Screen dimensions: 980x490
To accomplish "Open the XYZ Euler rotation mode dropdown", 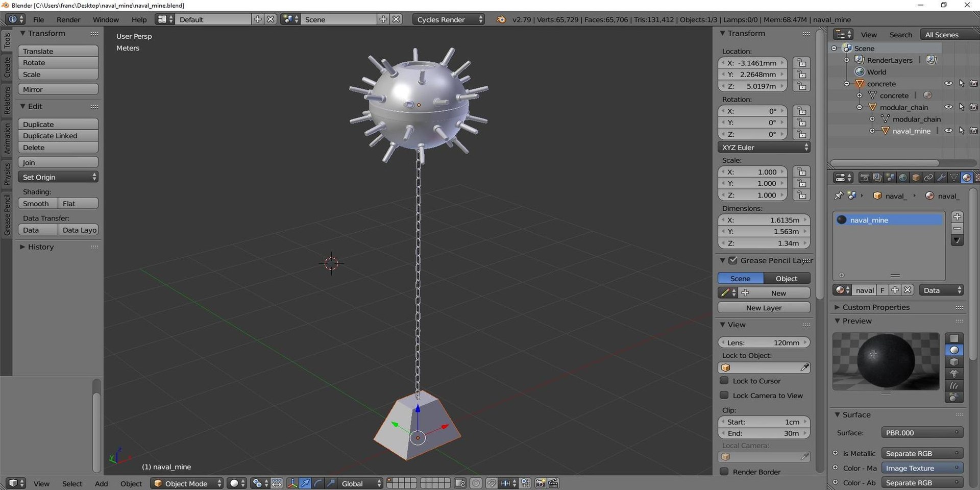I will (x=764, y=148).
